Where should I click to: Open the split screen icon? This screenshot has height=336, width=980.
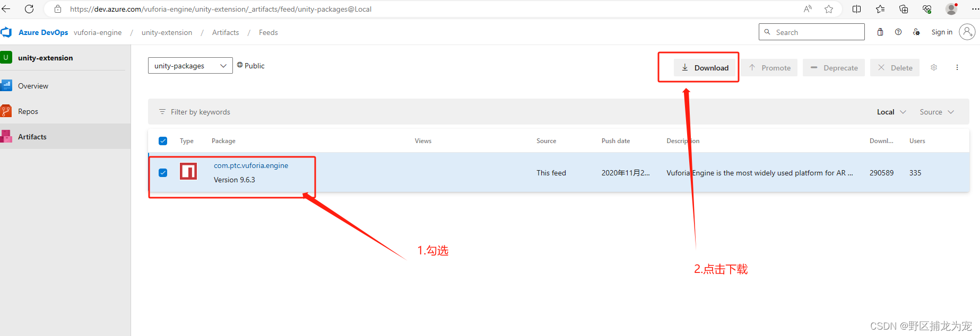[856, 9]
